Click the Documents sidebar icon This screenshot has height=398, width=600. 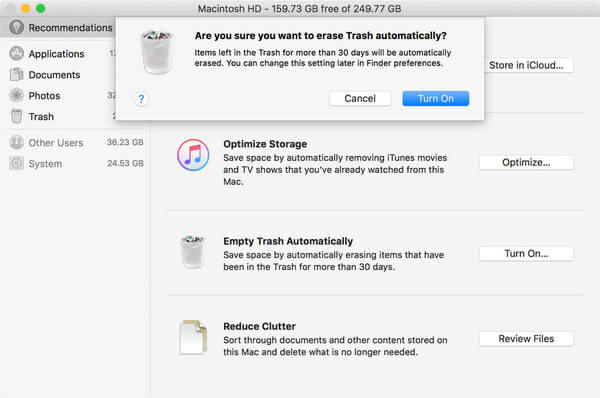pos(16,74)
